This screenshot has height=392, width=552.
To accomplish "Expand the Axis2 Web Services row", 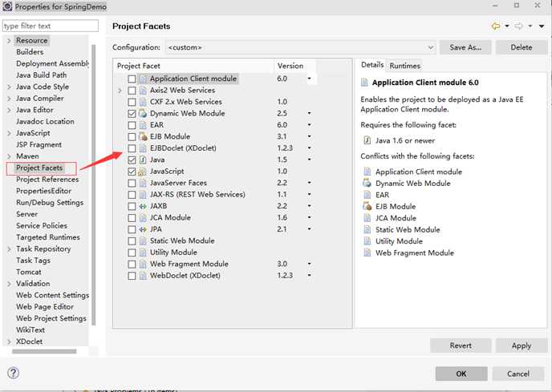I will coord(120,91).
